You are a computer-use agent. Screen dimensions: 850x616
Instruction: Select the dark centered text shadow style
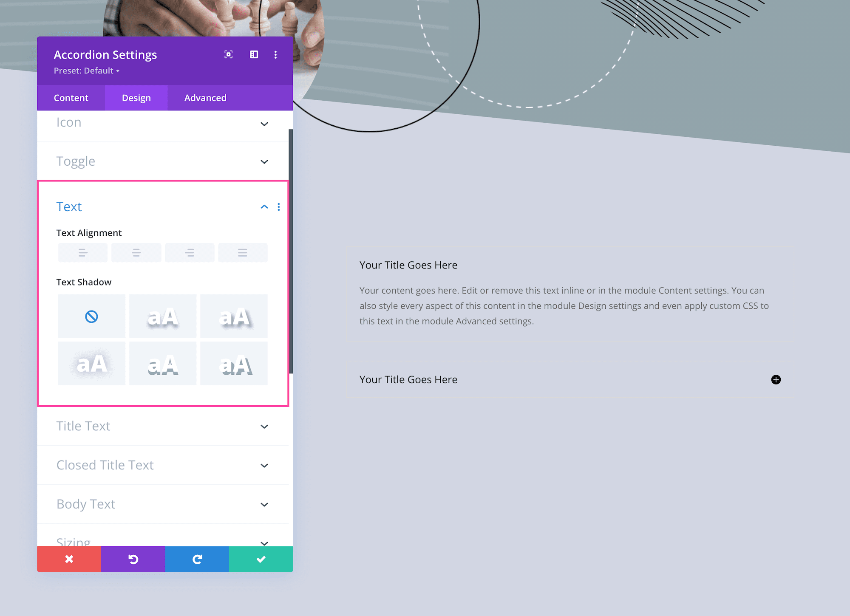(x=164, y=363)
